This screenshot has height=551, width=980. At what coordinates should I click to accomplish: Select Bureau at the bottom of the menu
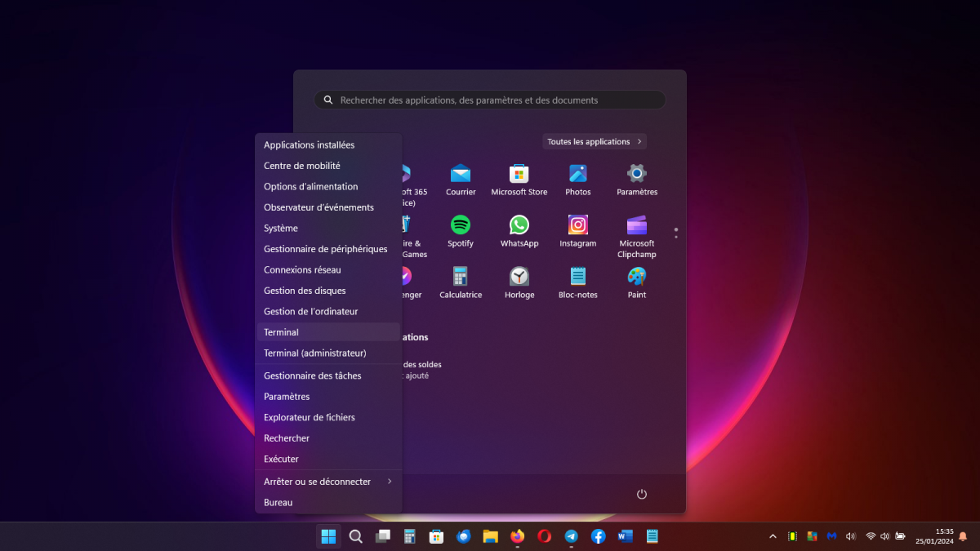(x=328, y=502)
